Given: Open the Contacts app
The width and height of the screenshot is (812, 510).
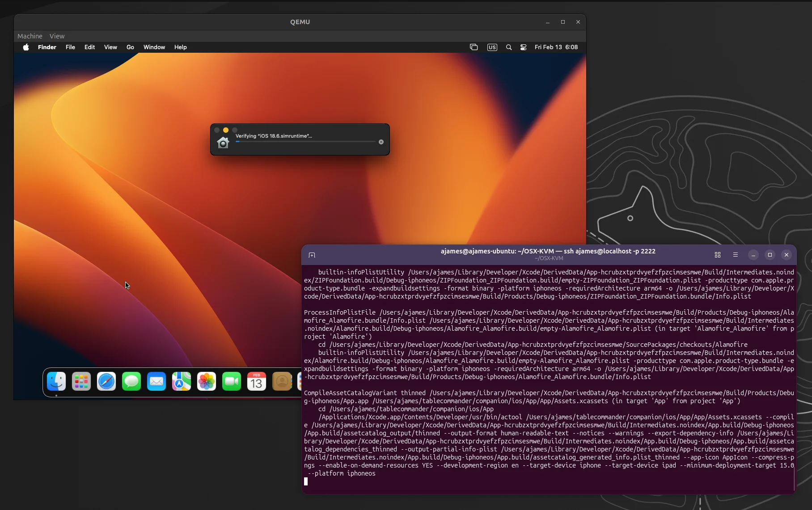Looking at the screenshot, I should [282, 381].
